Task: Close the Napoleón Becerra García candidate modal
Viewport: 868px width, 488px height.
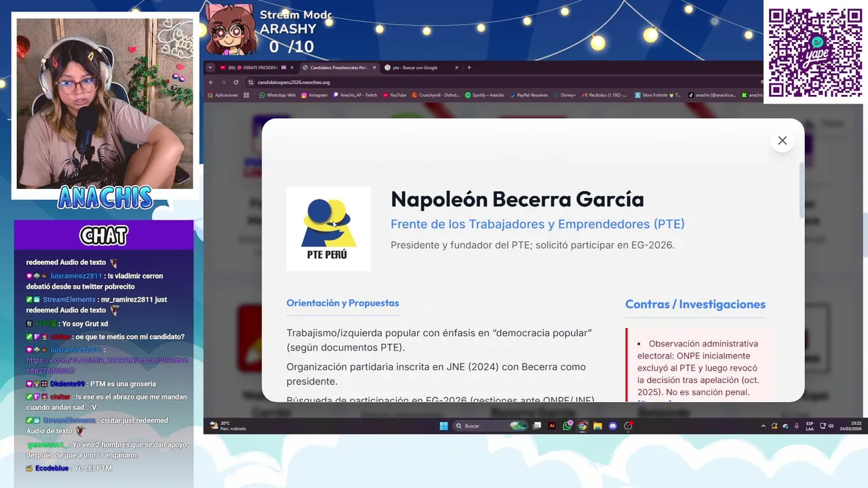Action: [x=782, y=140]
